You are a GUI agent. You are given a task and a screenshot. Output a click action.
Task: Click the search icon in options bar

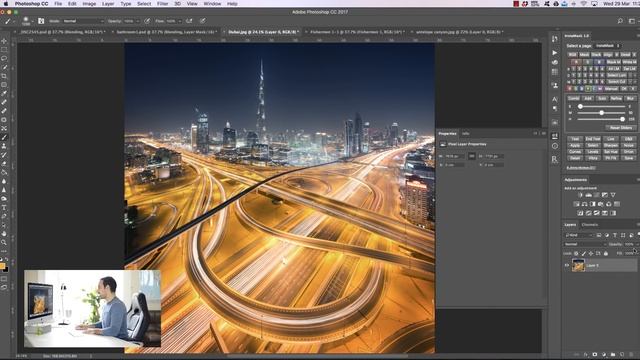[620, 21]
